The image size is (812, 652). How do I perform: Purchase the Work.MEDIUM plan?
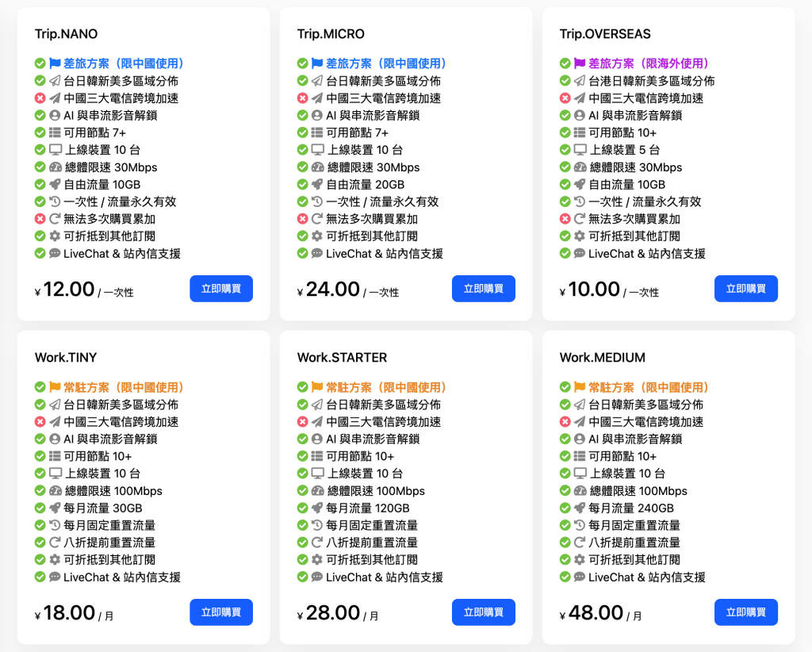pos(745,612)
